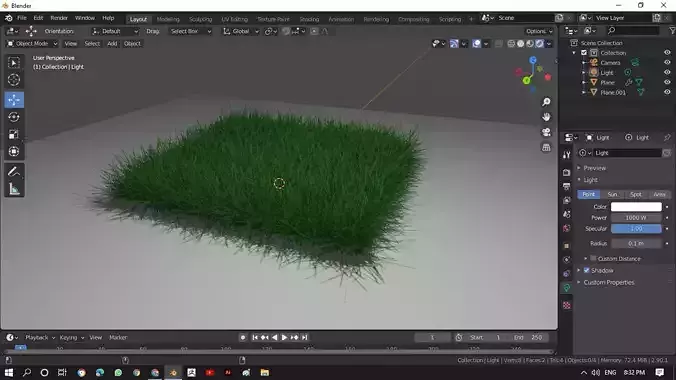Select the Scale tool
This screenshot has width=676, height=380.
coord(14,134)
